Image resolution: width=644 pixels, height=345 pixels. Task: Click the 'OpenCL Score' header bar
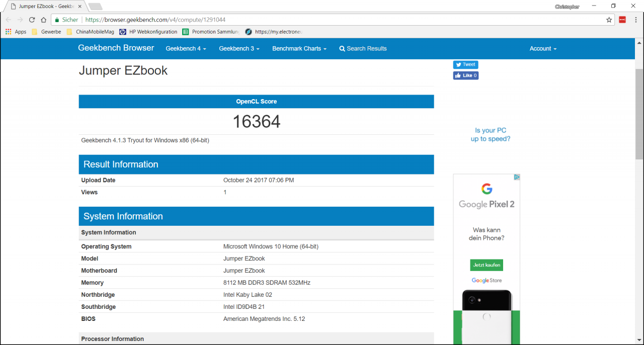[256, 102]
